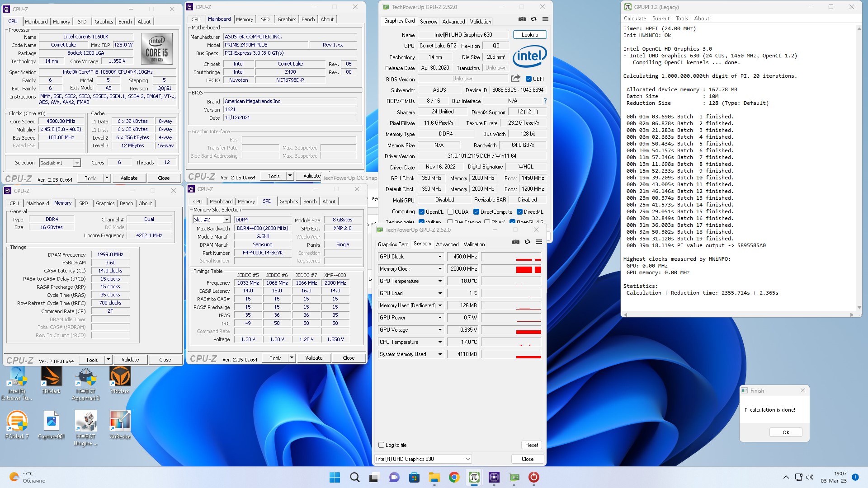The height and width of the screenshot is (488, 868).
Task: Click the Bus Interface question mark icon
Action: click(545, 101)
